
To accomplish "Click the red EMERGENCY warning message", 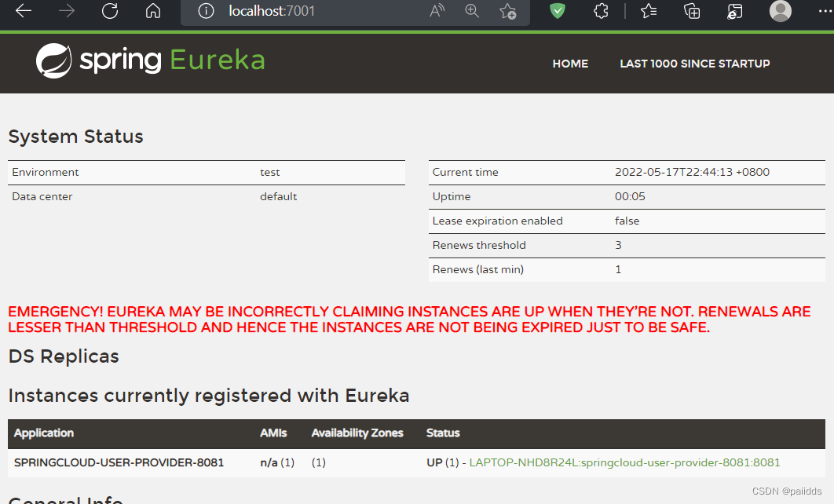I will point(409,319).
